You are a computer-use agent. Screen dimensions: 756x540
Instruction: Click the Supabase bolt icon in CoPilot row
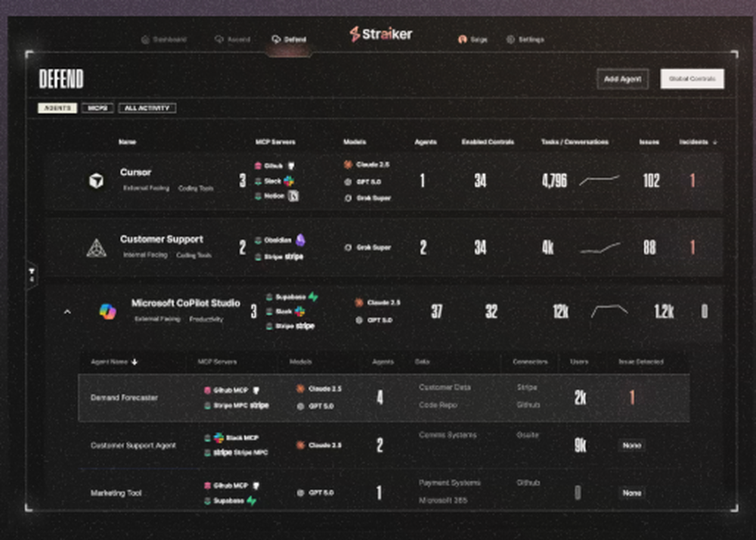click(x=313, y=296)
